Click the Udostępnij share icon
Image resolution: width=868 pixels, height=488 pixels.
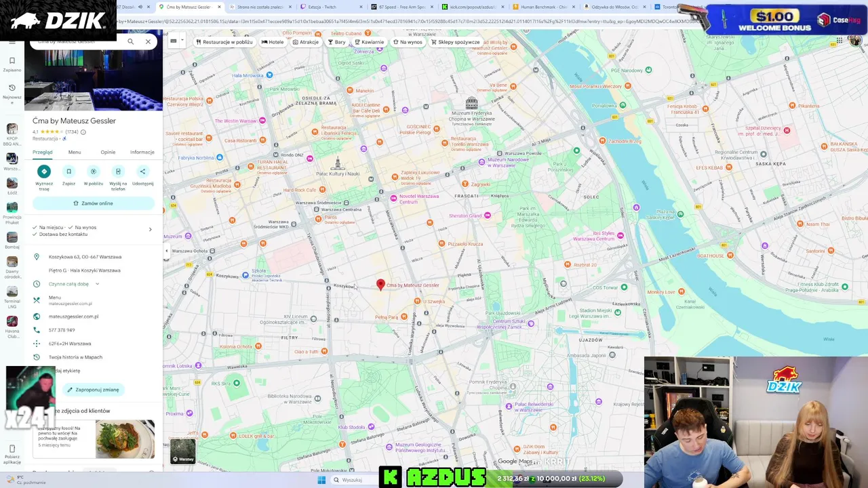click(x=142, y=171)
